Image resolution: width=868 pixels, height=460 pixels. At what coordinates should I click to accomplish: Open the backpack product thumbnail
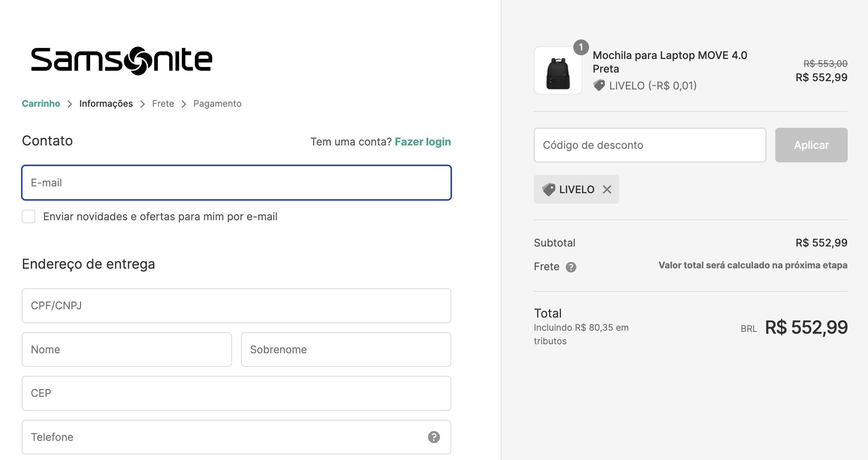pyautogui.click(x=558, y=71)
